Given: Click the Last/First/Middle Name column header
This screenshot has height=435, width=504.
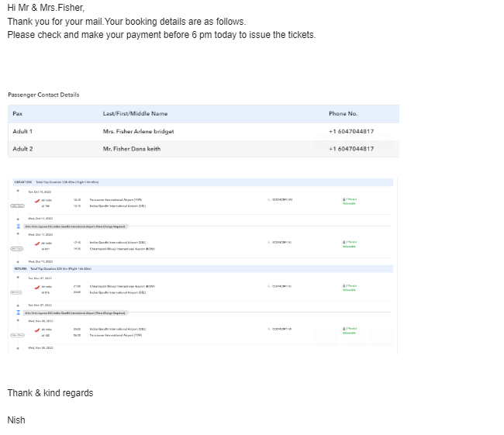Looking at the screenshot, I should [135, 114].
